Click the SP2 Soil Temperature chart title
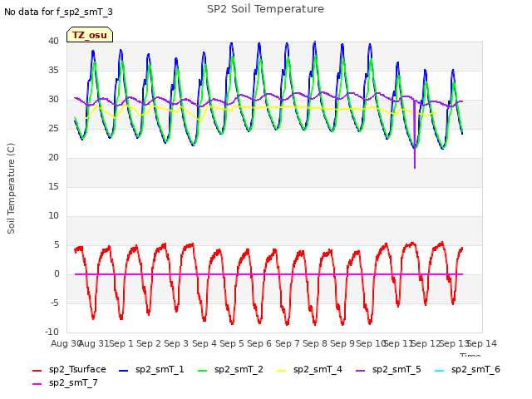The image size is (532, 399). coord(265,9)
